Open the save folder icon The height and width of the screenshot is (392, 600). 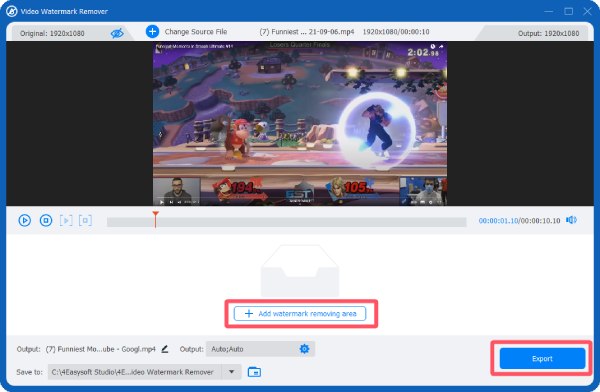[254, 372]
